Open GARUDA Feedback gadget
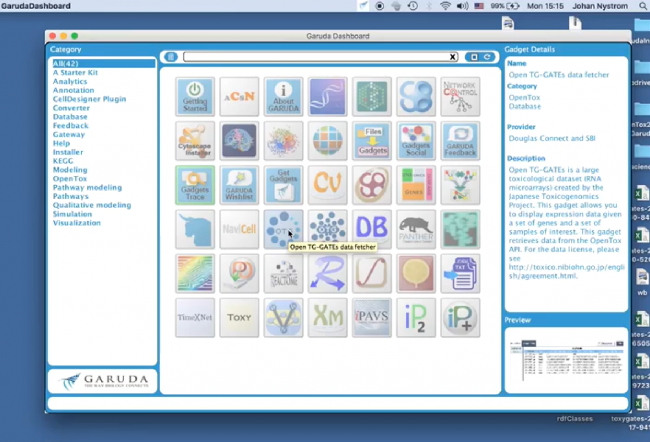 (459, 140)
